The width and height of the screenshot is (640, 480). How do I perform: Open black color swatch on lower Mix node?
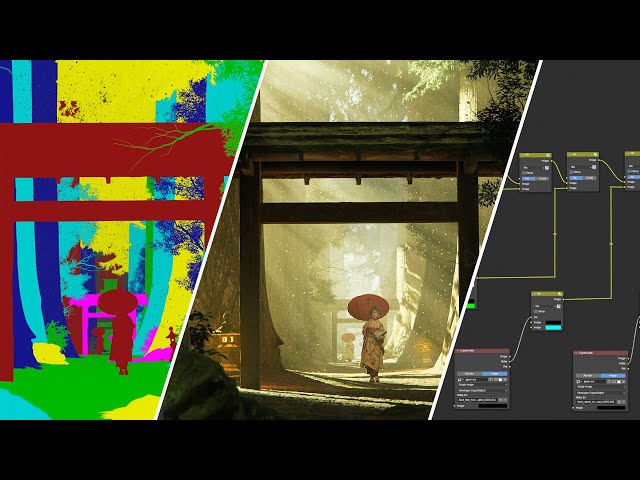click(x=553, y=322)
